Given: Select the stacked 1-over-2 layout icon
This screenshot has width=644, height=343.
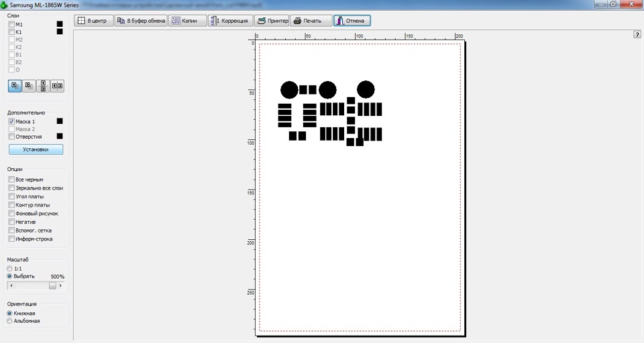Looking at the screenshot, I should (43, 86).
